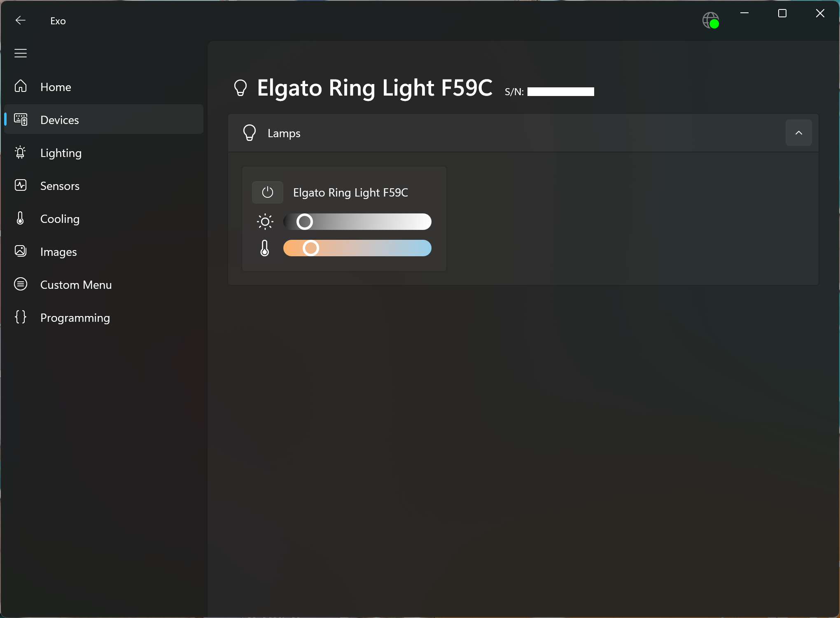Click the Devices keyboard icon
Viewport: 840px width, 618px height.
coord(21,119)
